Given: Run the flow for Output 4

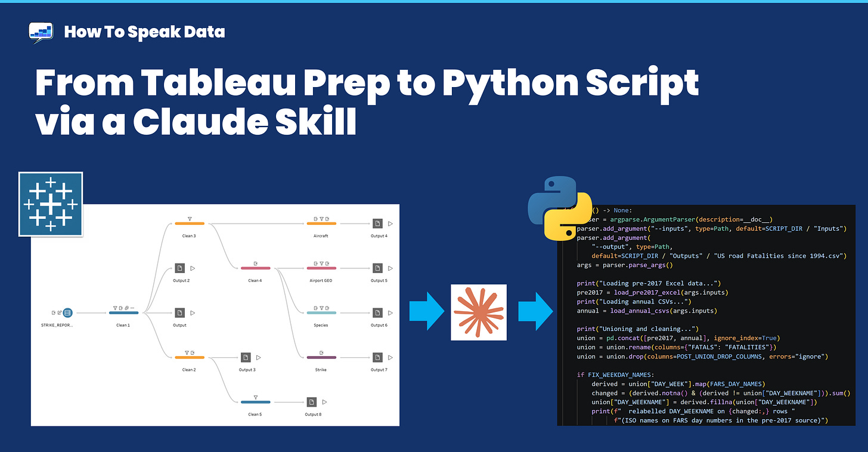Looking at the screenshot, I should 391,224.
